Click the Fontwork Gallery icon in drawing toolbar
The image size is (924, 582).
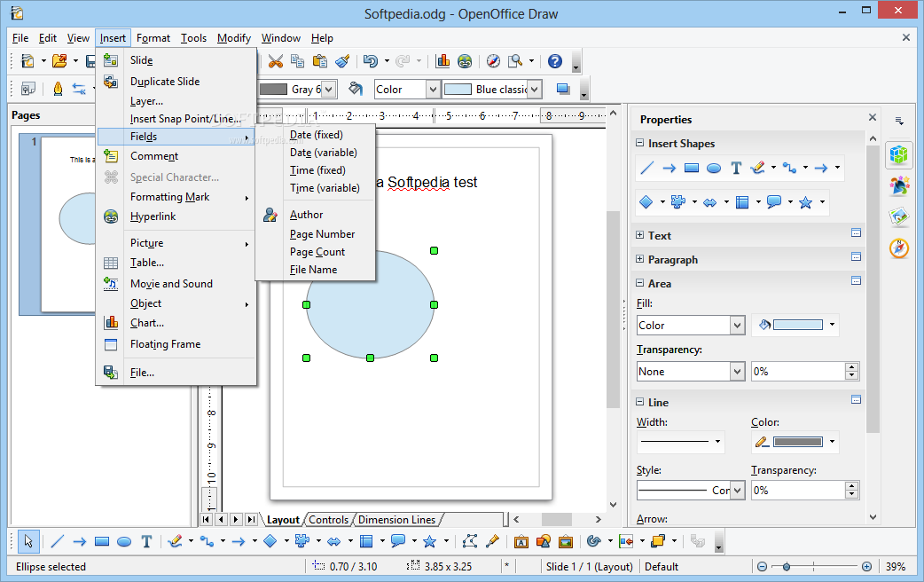click(521, 541)
